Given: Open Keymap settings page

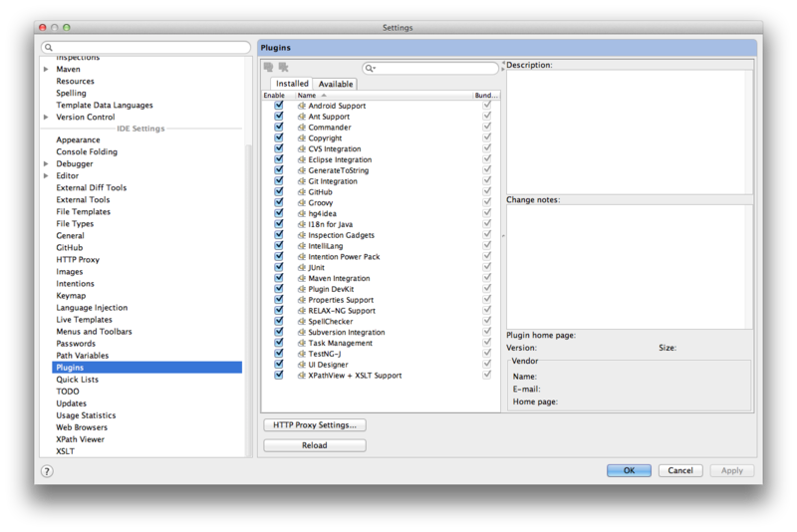Looking at the screenshot, I should click(71, 296).
